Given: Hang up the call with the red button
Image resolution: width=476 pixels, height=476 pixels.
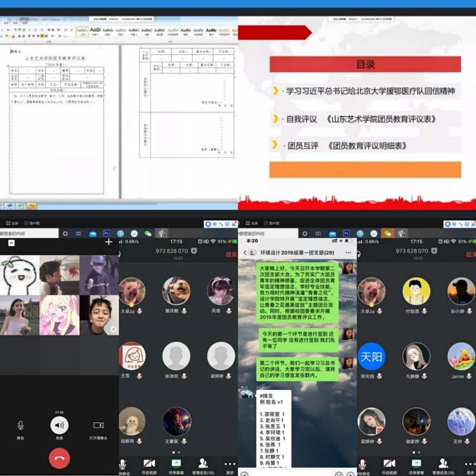Looking at the screenshot, I should (x=59, y=458).
